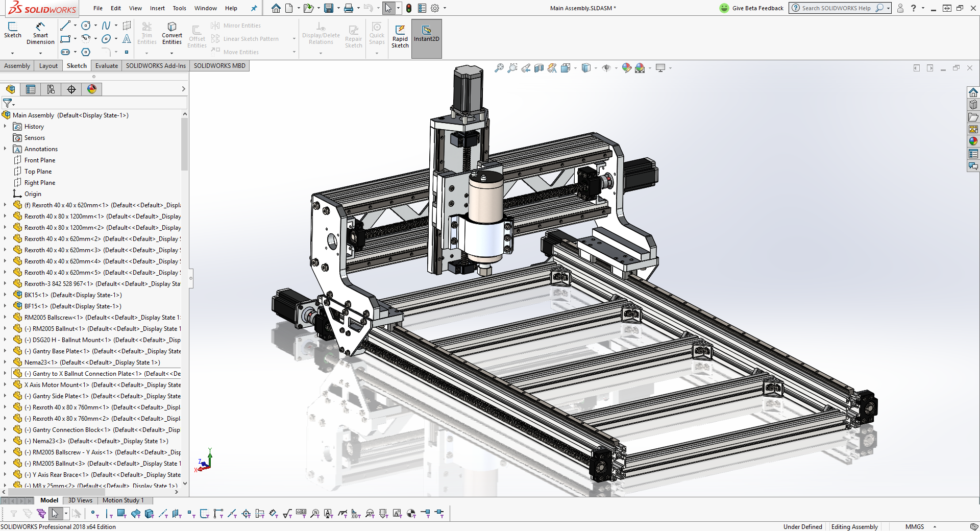Click Give Beta Feedback
Viewport: 980px width, 531px height.
point(751,8)
